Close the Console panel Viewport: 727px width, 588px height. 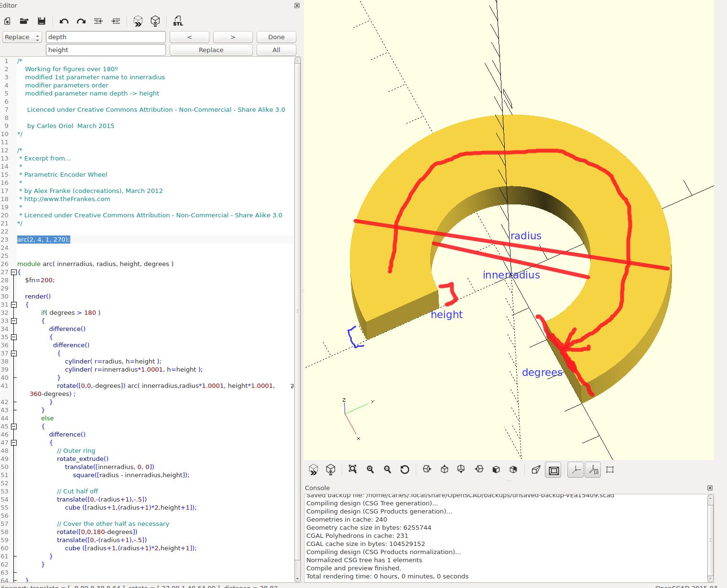(x=710, y=488)
